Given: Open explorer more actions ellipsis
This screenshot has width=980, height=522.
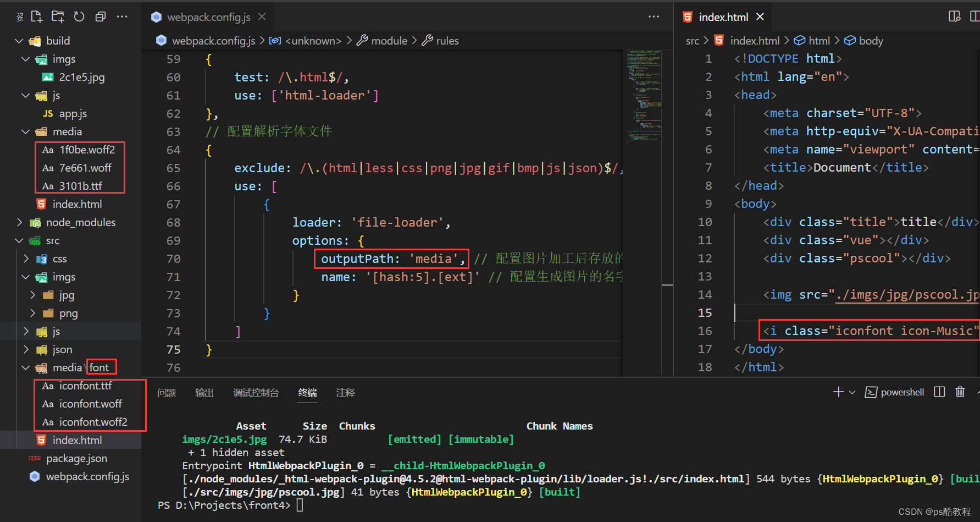Looking at the screenshot, I should tap(122, 17).
